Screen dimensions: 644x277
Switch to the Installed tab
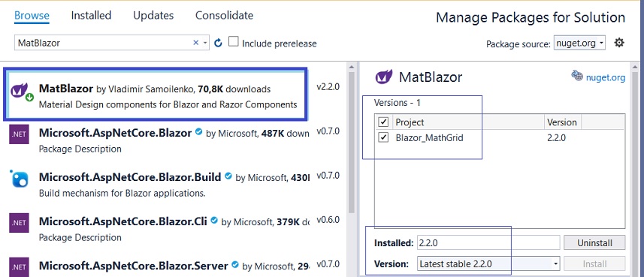[x=91, y=16]
